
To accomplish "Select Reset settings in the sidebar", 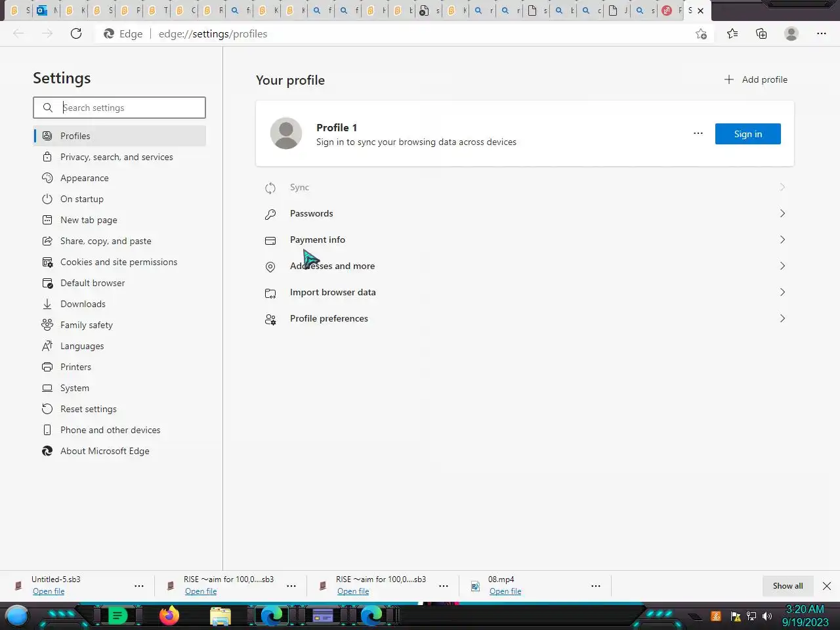I will click(119, 409).
